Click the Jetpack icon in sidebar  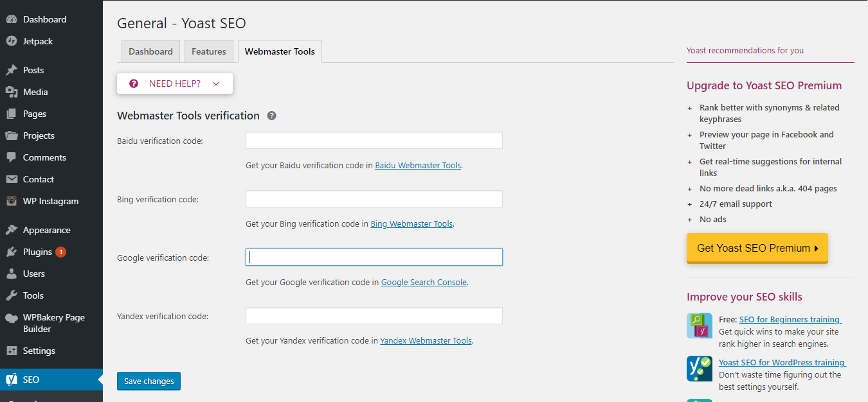point(12,41)
